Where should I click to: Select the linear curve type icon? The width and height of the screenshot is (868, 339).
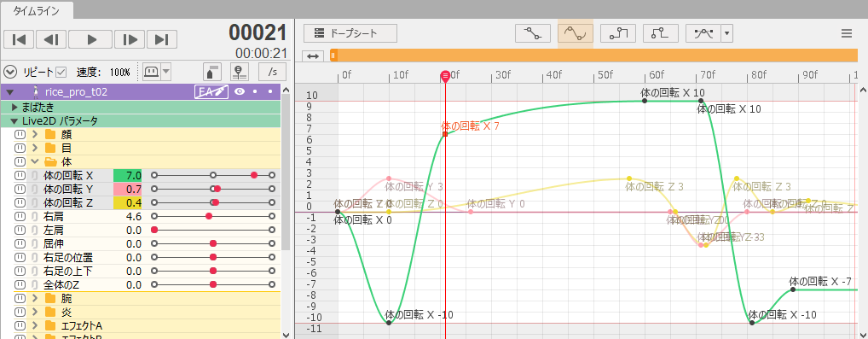[533, 33]
